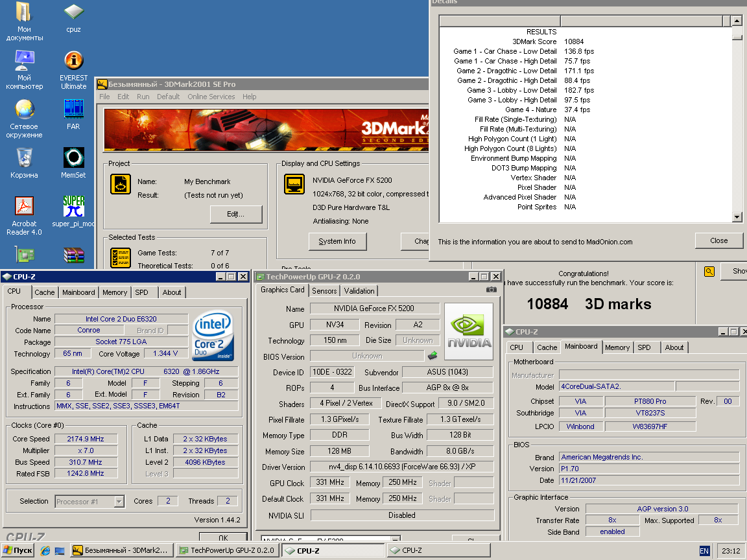Open the Пуск start menu
The width and height of the screenshot is (747, 560).
coord(18,550)
